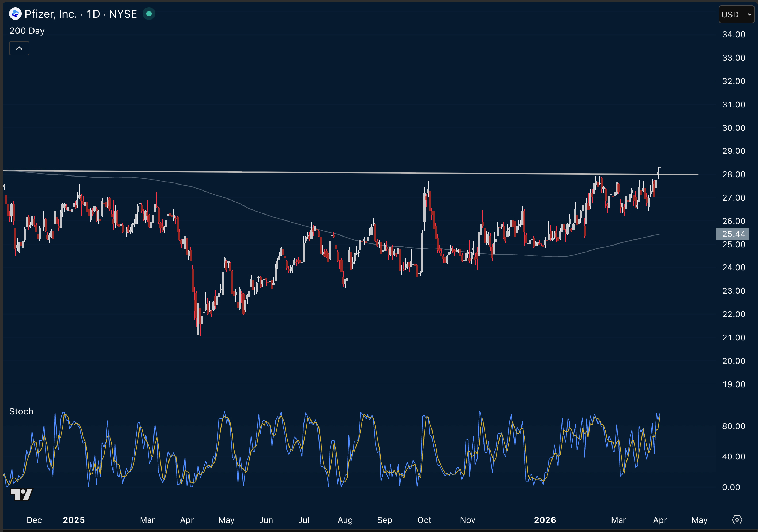Screen dimensions: 758x532
Task: Click the 19.00 price scale label
Action: [x=734, y=384]
